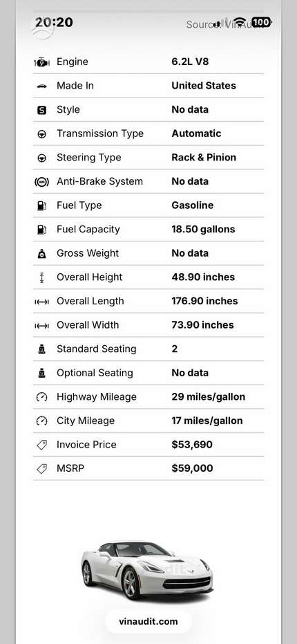Click the car icon beside Made In

pyautogui.click(x=42, y=86)
